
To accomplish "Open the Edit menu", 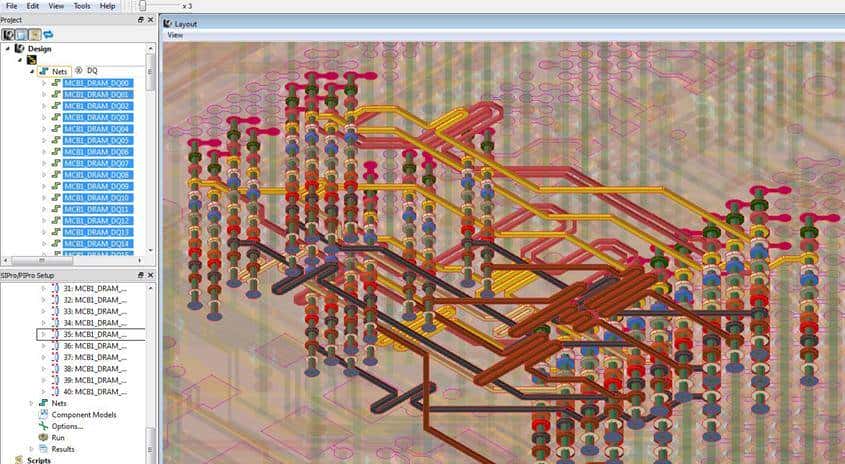I will pos(33,6).
